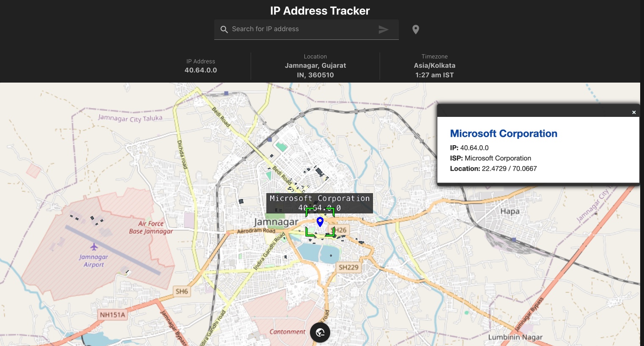Click the SH6 road shield on map

tap(182, 291)
